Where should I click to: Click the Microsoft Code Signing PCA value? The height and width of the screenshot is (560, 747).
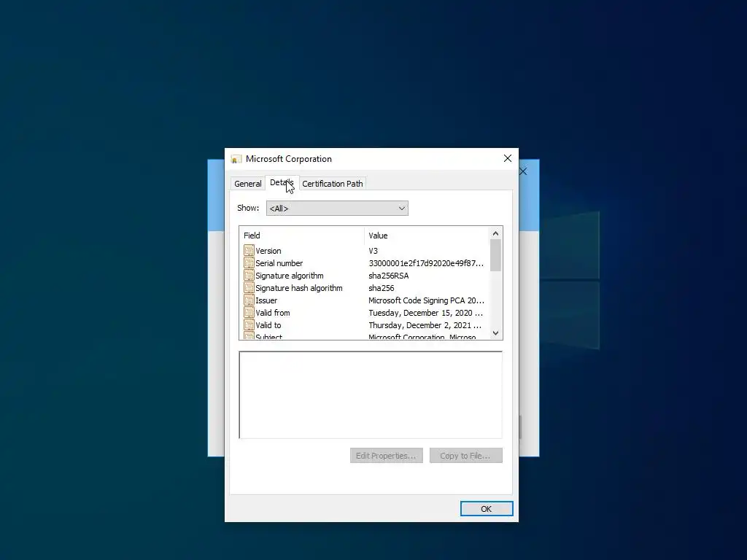point(426,300)
